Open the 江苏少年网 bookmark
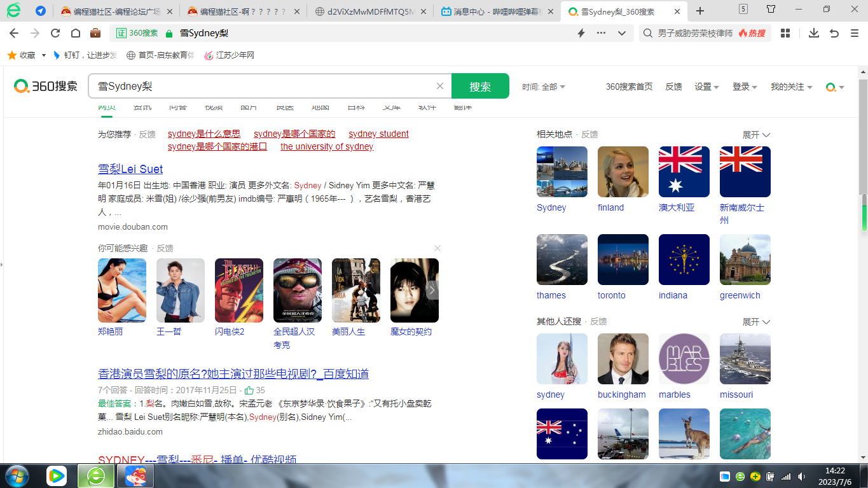 coord(229,55)
